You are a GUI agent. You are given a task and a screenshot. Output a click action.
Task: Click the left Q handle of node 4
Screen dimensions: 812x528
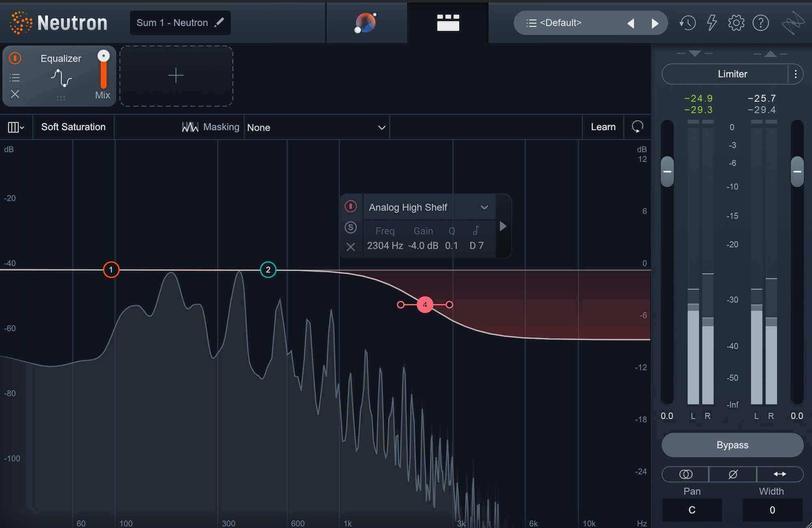pyautogui.click(x=401, y=305)
